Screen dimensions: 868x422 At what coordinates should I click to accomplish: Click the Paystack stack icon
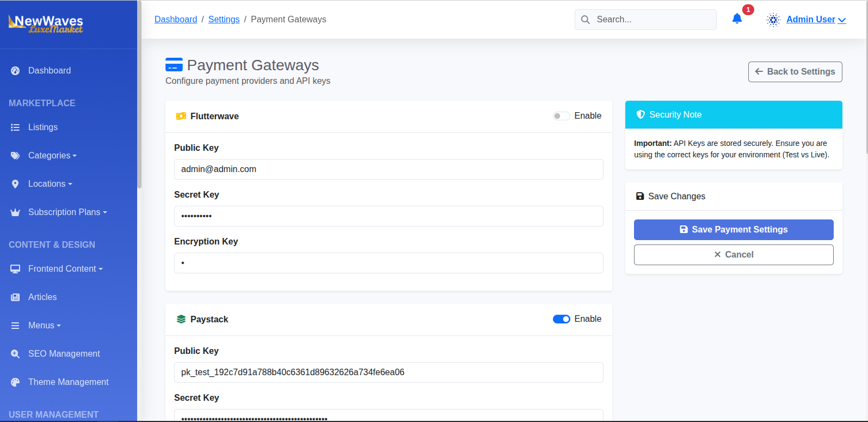[x=181, y=320]
